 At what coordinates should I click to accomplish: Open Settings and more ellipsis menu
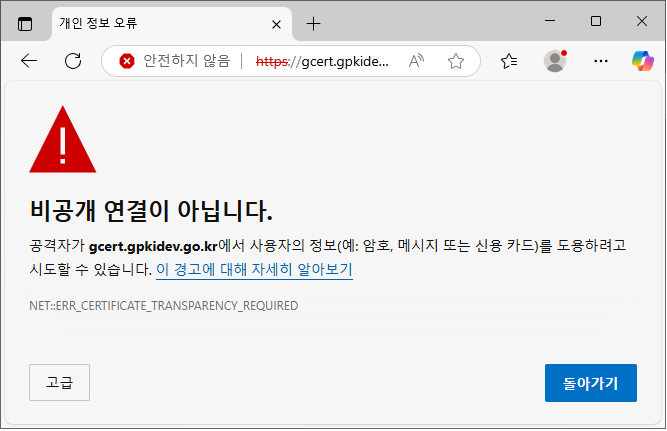pos(600,61)
